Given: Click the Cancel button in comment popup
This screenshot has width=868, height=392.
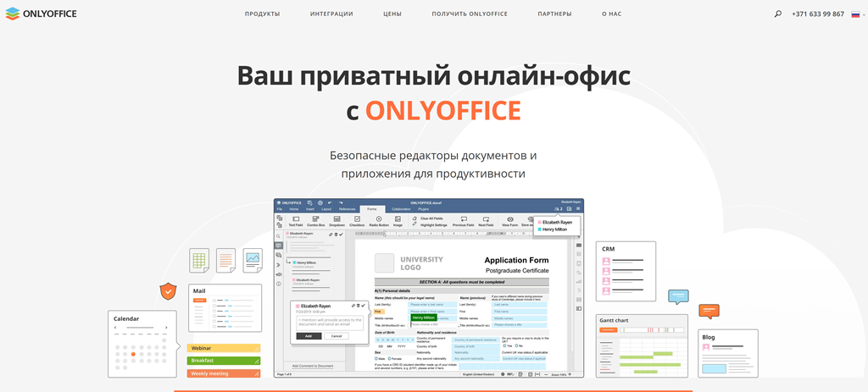Looking at the screenshot, I should (x=337, y=335).
